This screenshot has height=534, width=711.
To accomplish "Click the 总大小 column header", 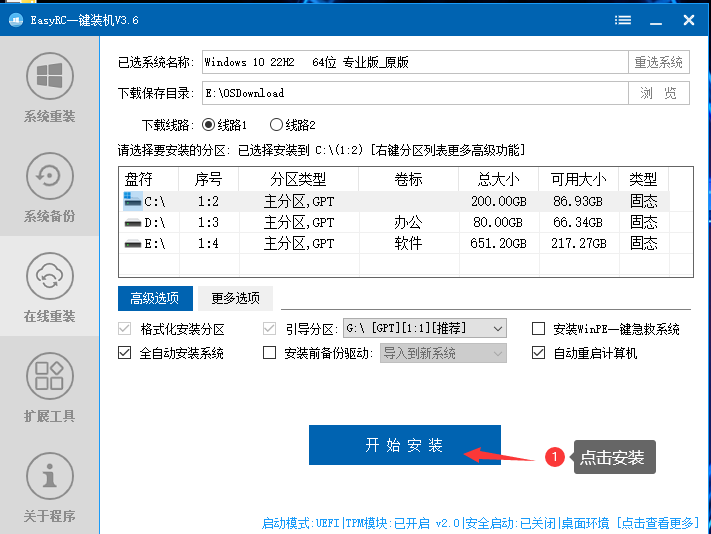I will pos(499,180).
